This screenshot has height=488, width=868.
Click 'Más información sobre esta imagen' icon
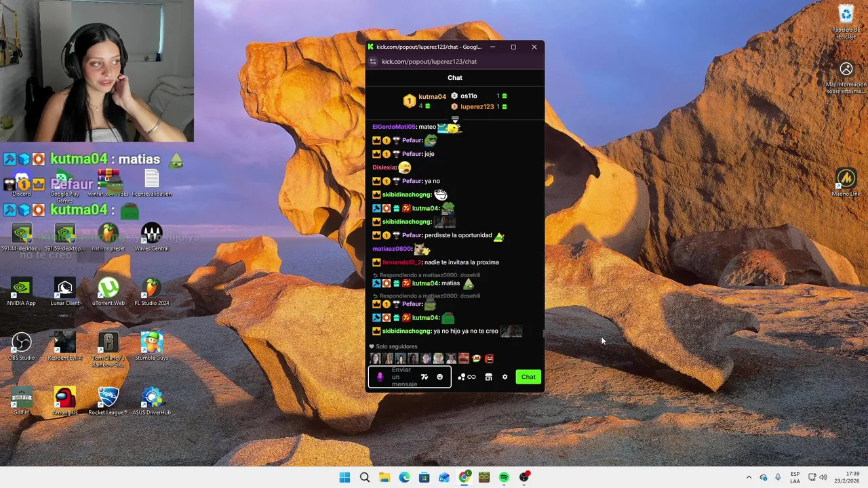[846, 78]
